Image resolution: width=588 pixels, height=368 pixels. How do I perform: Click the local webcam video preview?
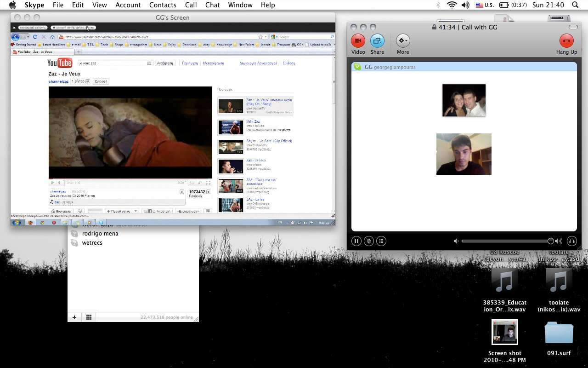pyautogui.click(x=464, y=154)
